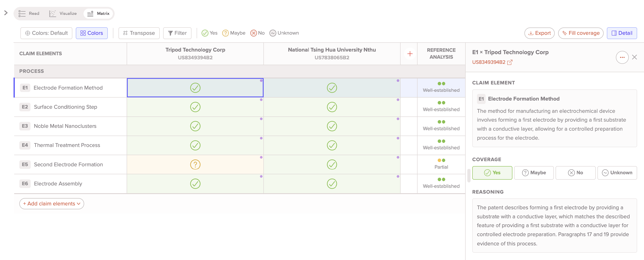The height and width of the screenshot is (260, 644).
Task: Set coverage to No
Action: [x=575, y=173]
